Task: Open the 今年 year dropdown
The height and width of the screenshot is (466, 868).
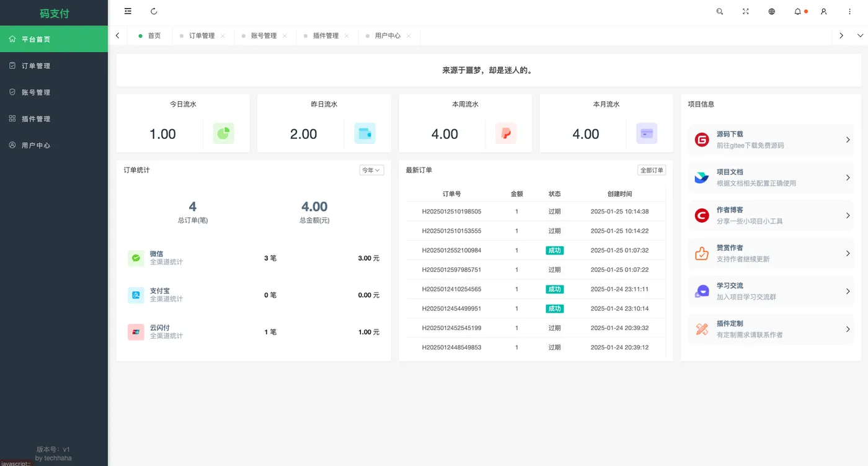Action: click(371, 170)
